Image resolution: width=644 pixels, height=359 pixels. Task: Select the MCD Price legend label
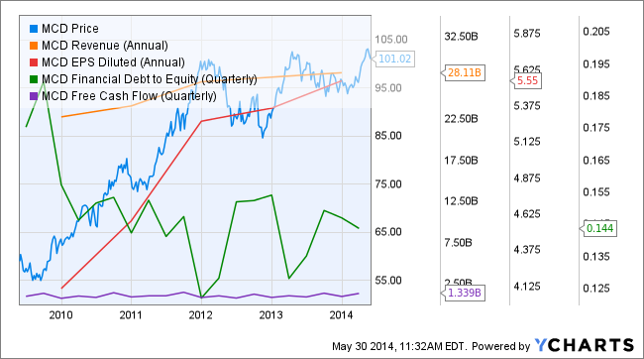pyautogui.click(x=70, y=29)
